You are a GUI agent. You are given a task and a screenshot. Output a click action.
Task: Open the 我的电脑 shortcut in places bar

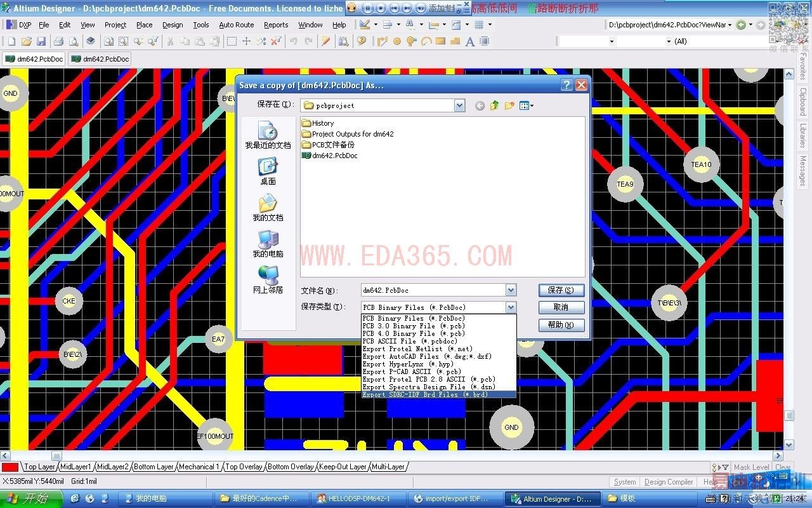268,244
